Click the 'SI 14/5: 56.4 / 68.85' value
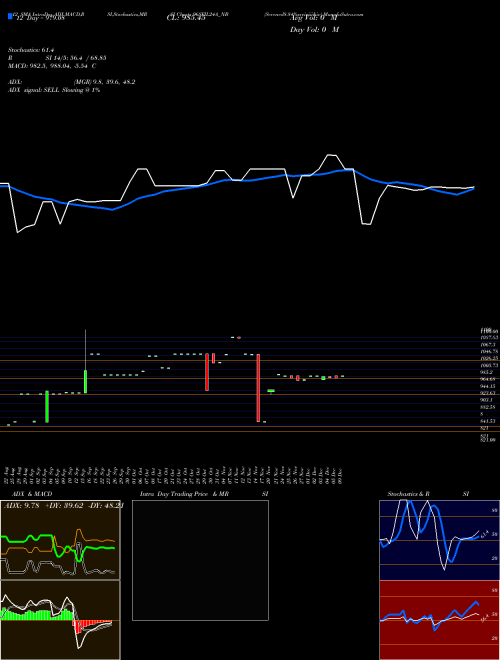The image size is (500, 660). (75, 58)
